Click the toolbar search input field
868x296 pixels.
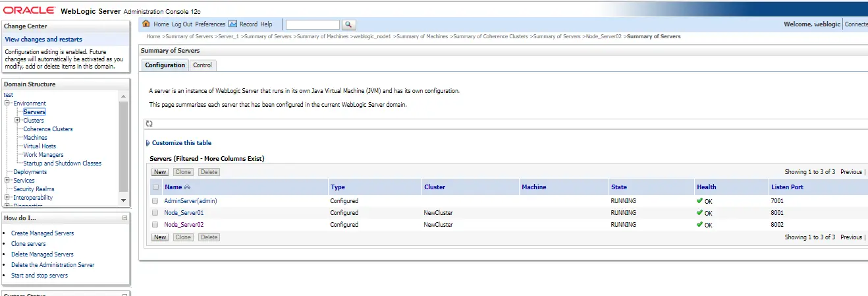(x=312, y=24)
